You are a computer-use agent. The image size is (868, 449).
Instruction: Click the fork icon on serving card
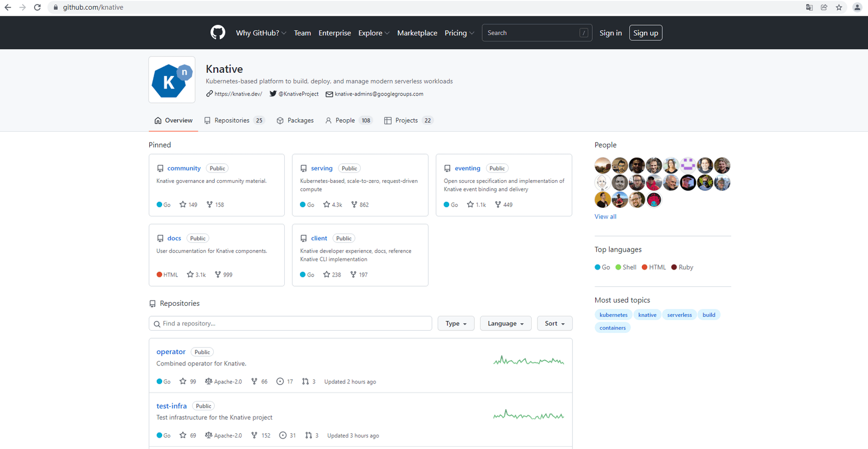pos(354,204)
